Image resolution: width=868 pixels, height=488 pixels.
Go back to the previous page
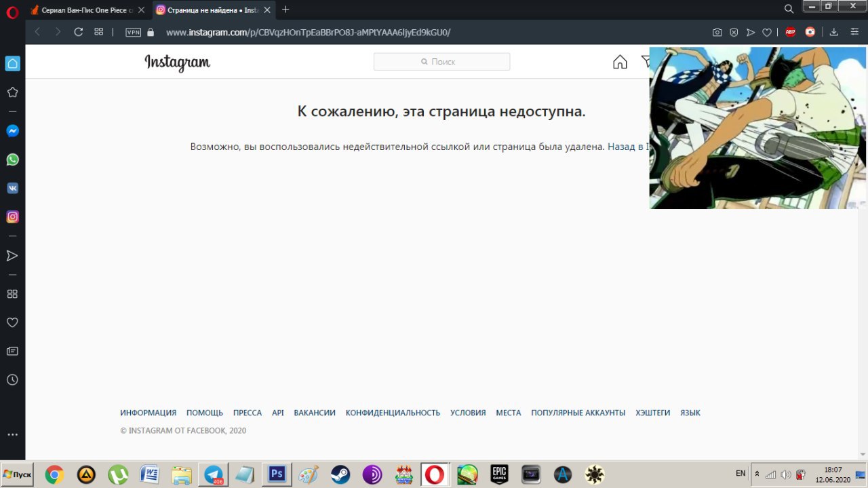point(38,32)
